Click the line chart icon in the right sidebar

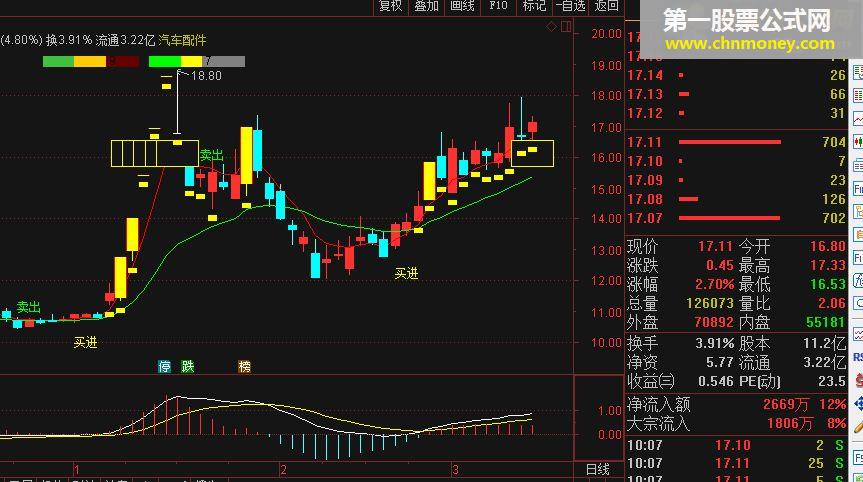(857, 119)
